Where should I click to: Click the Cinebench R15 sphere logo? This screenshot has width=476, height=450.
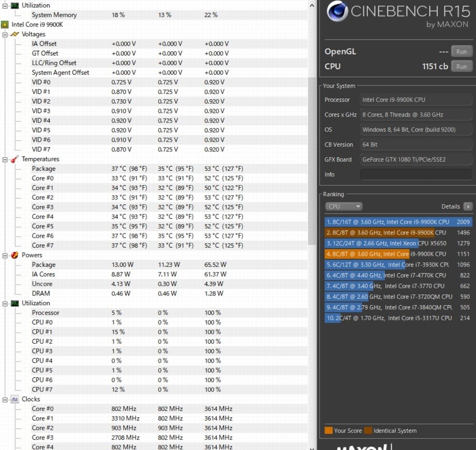tap(337, 11)
